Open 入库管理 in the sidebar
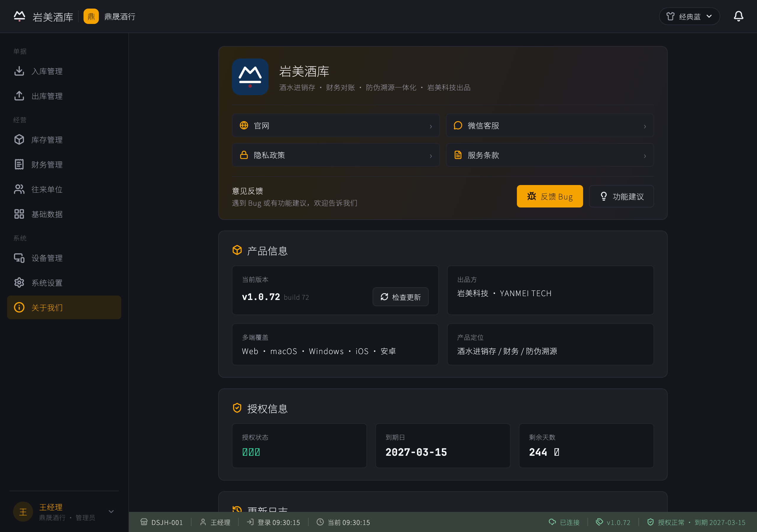The width and height of the screenshot is (757, 532). tap(64, 71)
